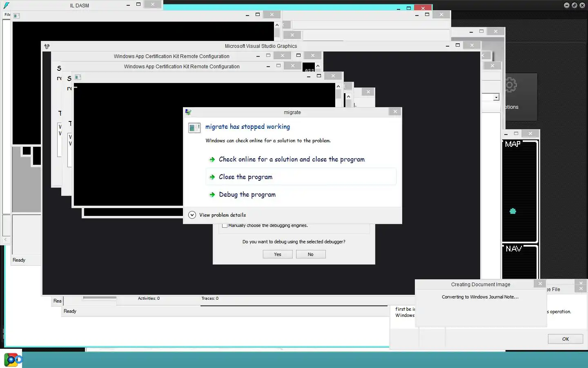This screenshot has width=588, height=368.
Task: Close the 'Creating Document Image' dialog
Action: 540,284
